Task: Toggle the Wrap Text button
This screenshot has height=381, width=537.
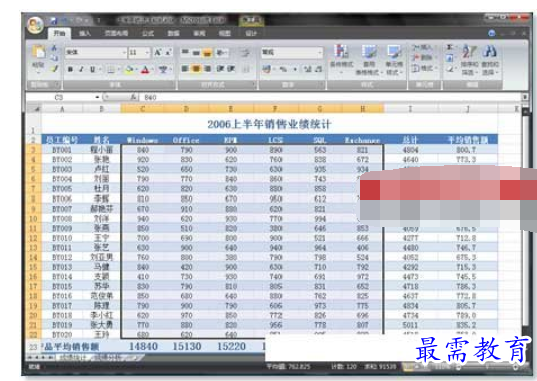Action: tap(245, 52)
